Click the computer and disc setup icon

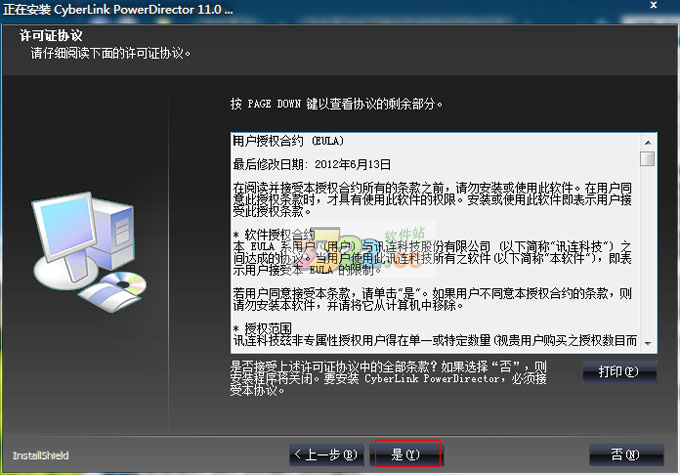coord(89,252)
